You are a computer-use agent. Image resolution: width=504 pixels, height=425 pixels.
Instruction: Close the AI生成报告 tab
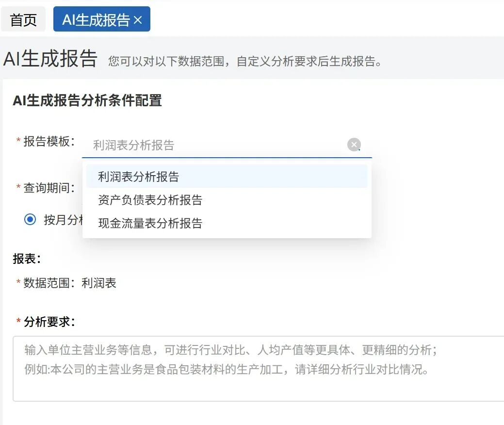(x=138, y=20)
